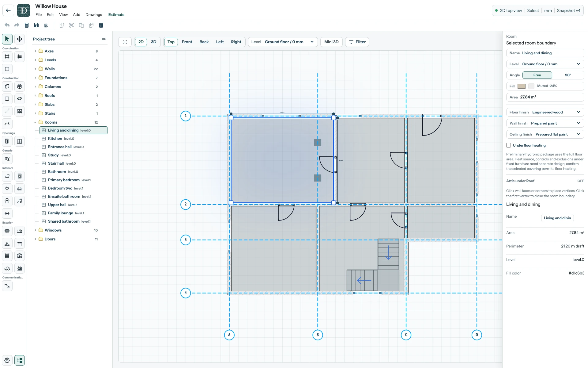
Task: Toggle the project tree panel button
Action: [x=20, y=360]
